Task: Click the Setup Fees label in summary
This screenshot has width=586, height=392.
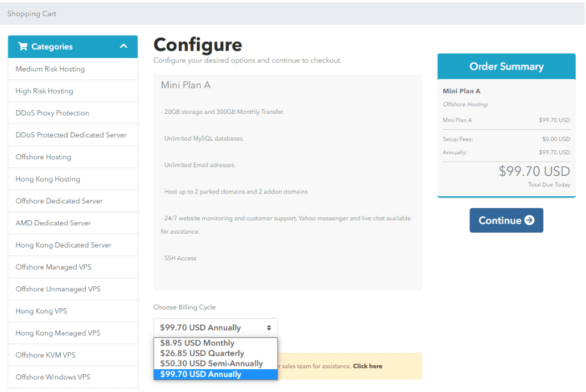Action: [x=458, y=139]
